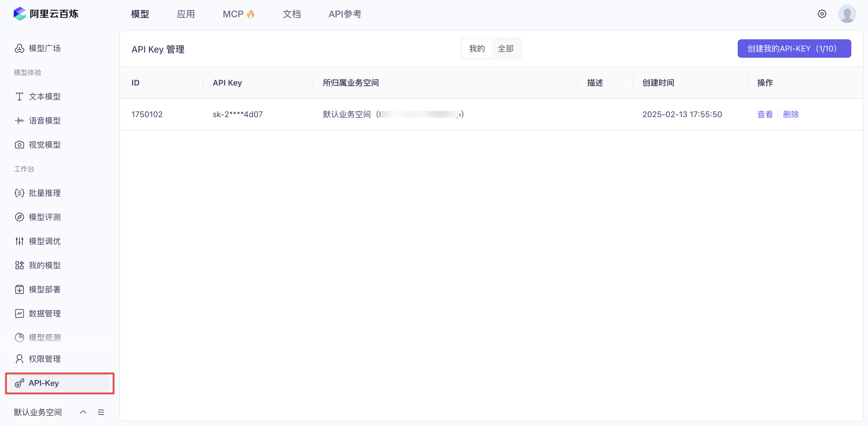The width and height of the screenshot is (868, 426).
Task: Open the settings gear in the top bar
Action: pos(822,14)
